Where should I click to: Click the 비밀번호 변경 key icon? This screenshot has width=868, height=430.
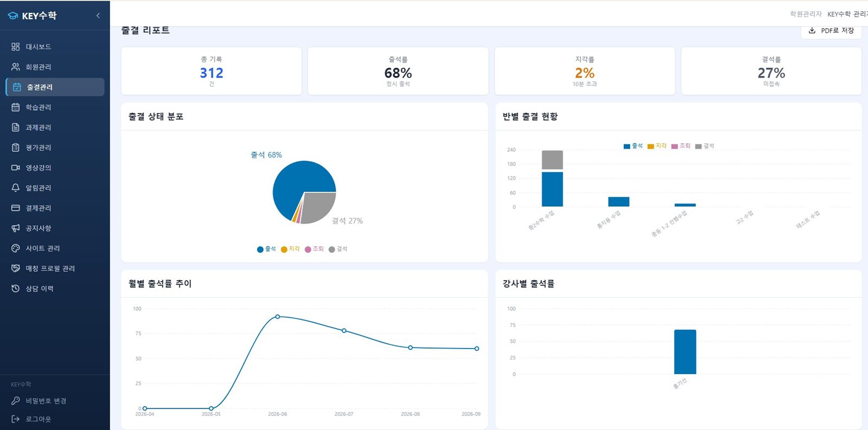[16, 401]
